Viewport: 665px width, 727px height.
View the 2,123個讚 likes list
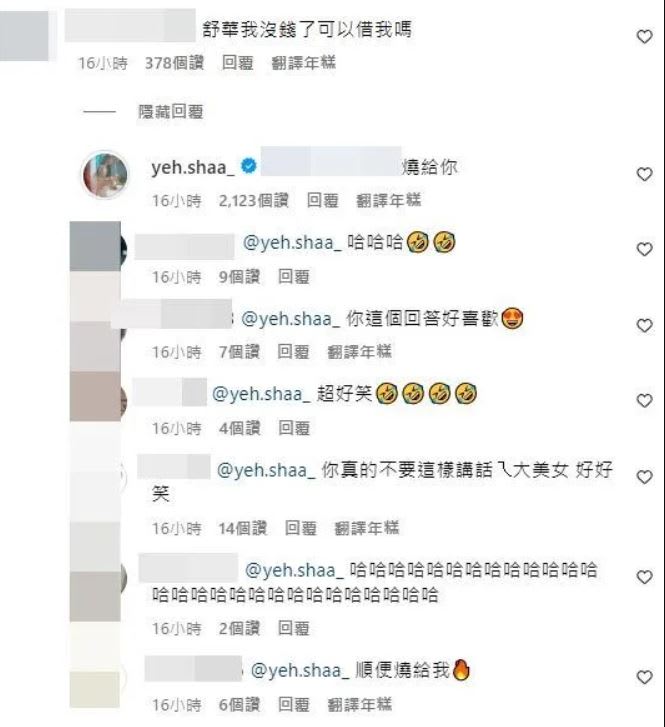point(253,200)
